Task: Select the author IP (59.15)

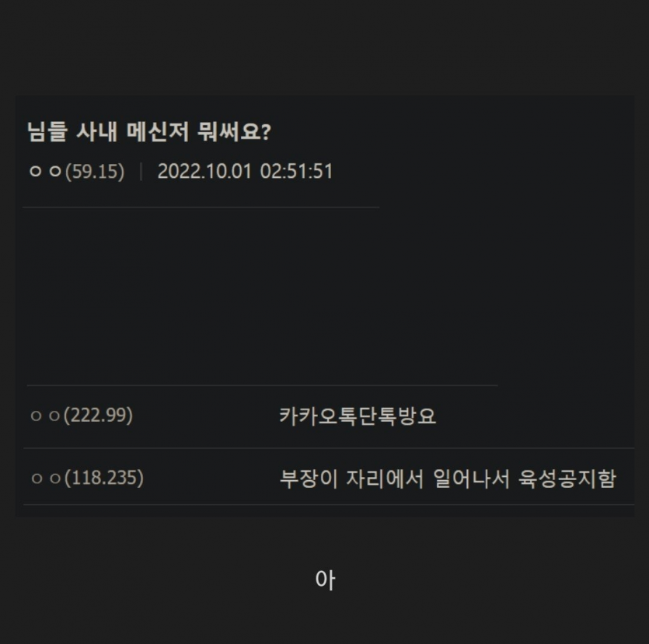Action: coord(95,172)
